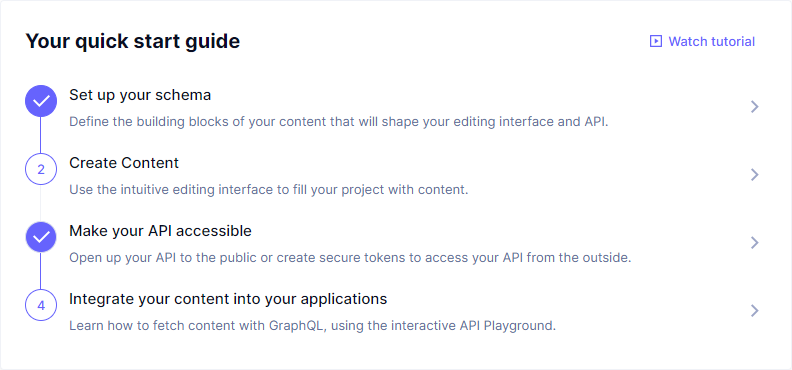This screenshot has height=370, width=792.
Task: Open the Set up your schema step
Action: click(140, 95)
